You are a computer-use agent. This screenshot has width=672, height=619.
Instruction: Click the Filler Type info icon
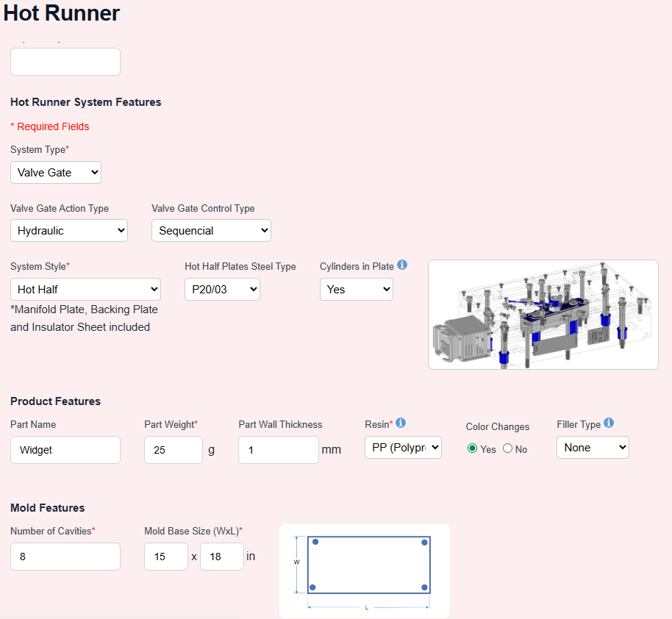point(609,423)
